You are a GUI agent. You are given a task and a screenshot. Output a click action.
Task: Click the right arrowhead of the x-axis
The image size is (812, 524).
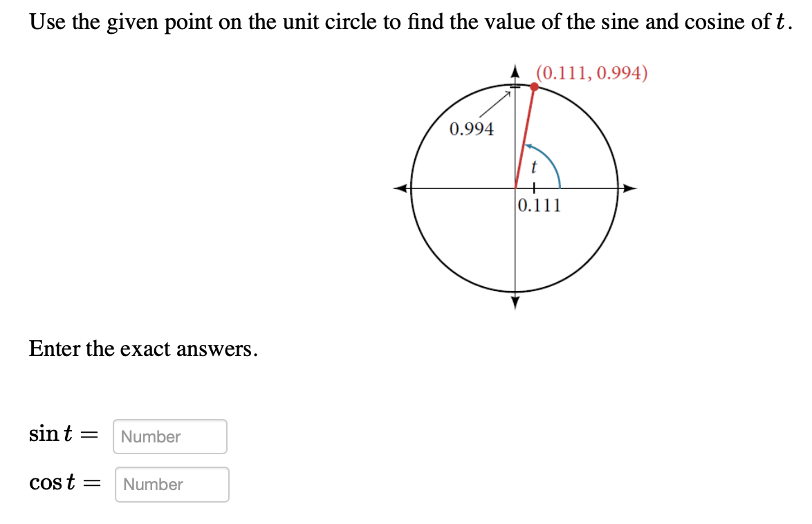[629, 187]
